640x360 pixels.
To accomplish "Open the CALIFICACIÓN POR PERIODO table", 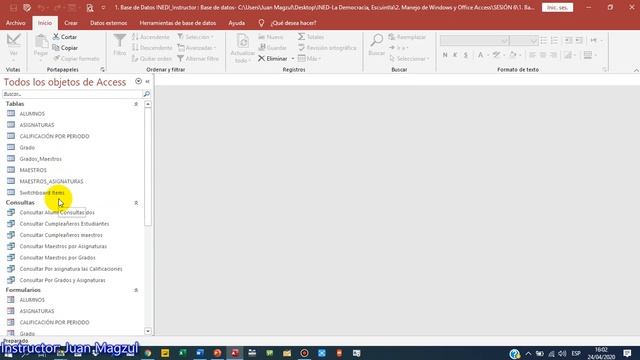I will coord(54,136).
